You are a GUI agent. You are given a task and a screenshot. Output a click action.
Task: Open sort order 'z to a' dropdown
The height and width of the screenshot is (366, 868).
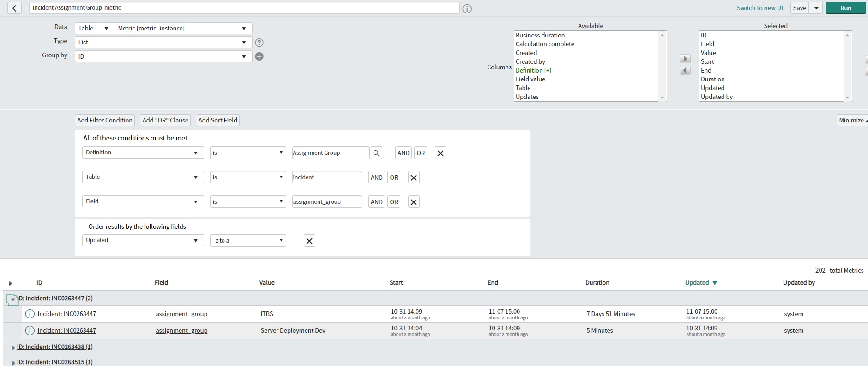(x=248, y=240)
